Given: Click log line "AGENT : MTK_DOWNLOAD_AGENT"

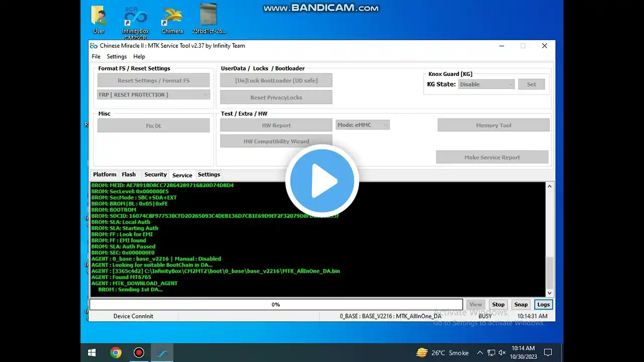Looking at the screenshot, I should [x=134, y=283].
